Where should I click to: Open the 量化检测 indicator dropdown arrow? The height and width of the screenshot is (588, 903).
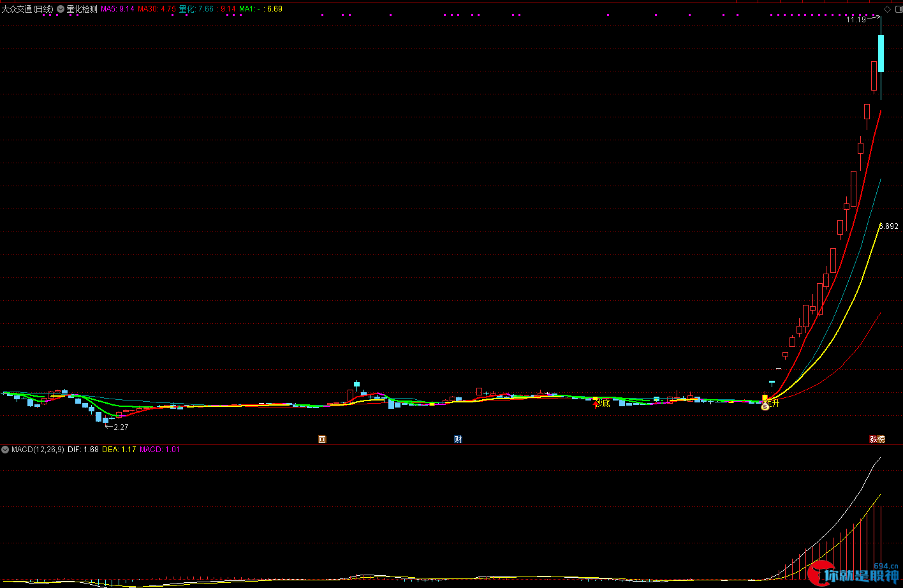(x=61, y=9)
